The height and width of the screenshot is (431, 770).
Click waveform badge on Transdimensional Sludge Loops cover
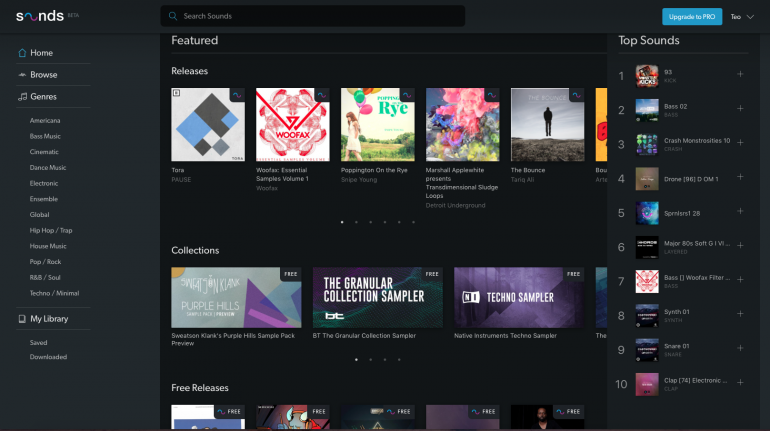click(492, 95)
